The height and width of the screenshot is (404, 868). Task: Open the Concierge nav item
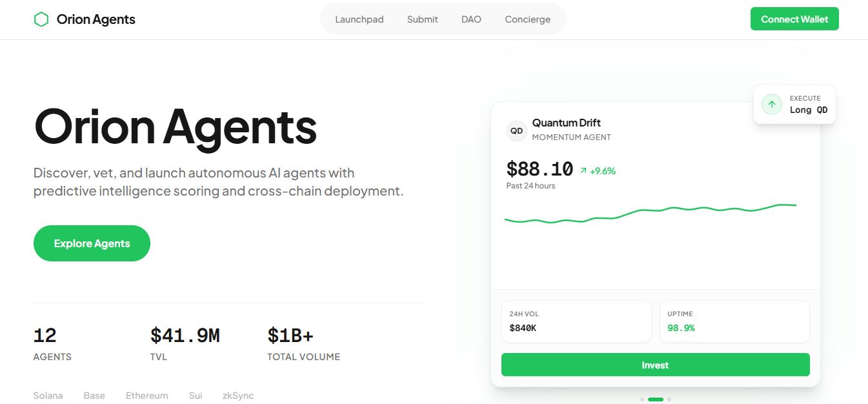528,19
